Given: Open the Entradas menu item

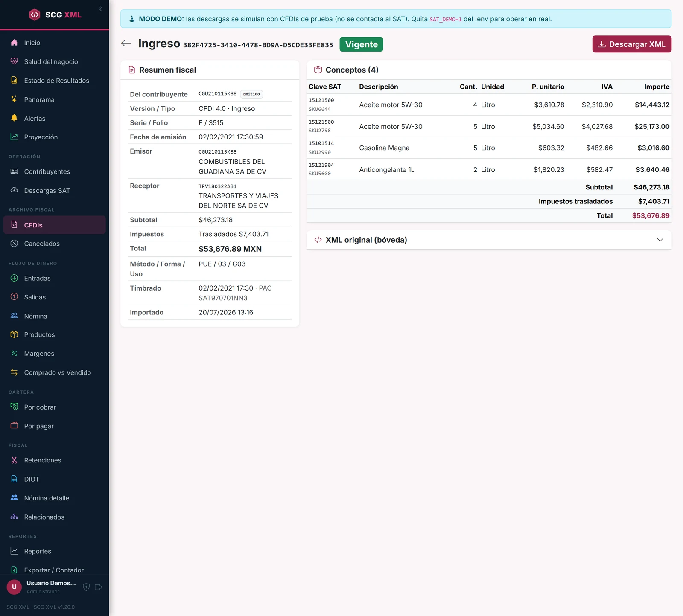Looking at the screenshot, I should (55, 278).
